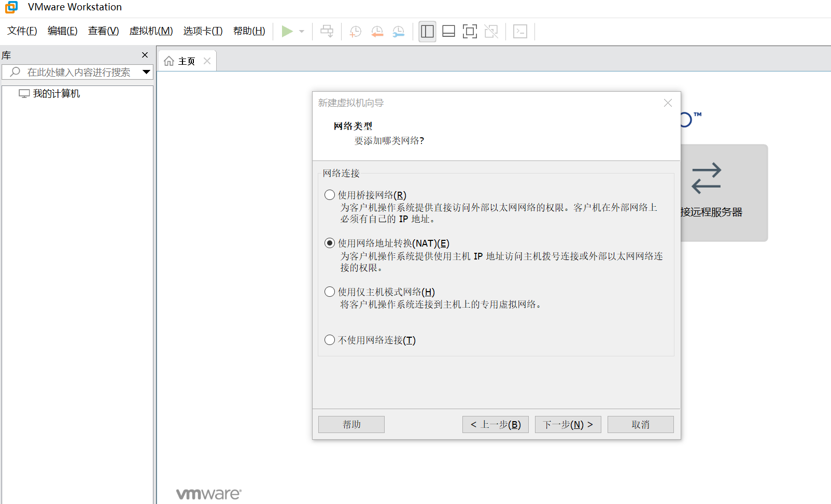Open the 查看(V) menu

[103, 31]
